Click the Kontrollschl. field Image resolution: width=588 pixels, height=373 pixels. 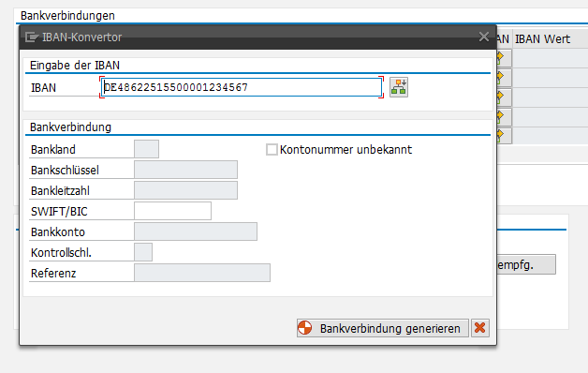point(143,252)
